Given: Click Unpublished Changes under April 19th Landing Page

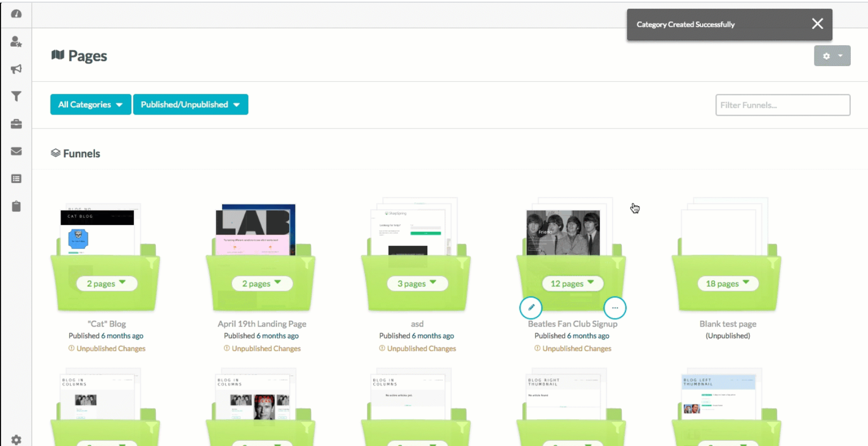Looking at the screenshot, I should coord(262,349).
